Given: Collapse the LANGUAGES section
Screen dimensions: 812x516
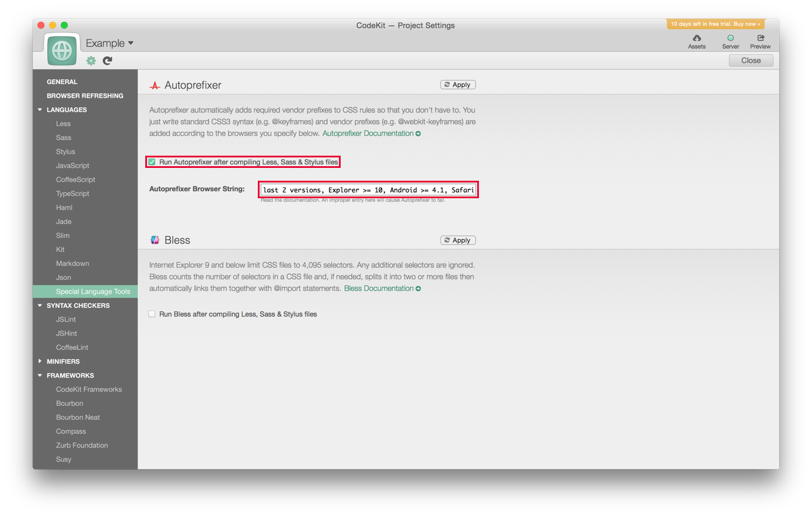Looking at the screenshot, I should [40, 110].
